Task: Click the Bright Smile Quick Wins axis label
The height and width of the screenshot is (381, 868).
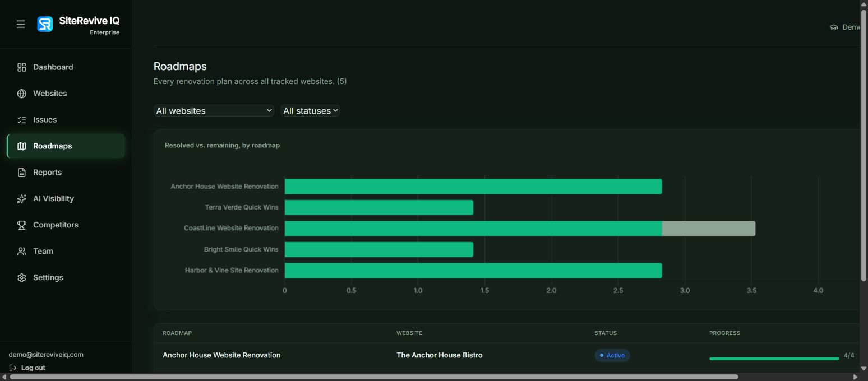Action: (241, 249)
